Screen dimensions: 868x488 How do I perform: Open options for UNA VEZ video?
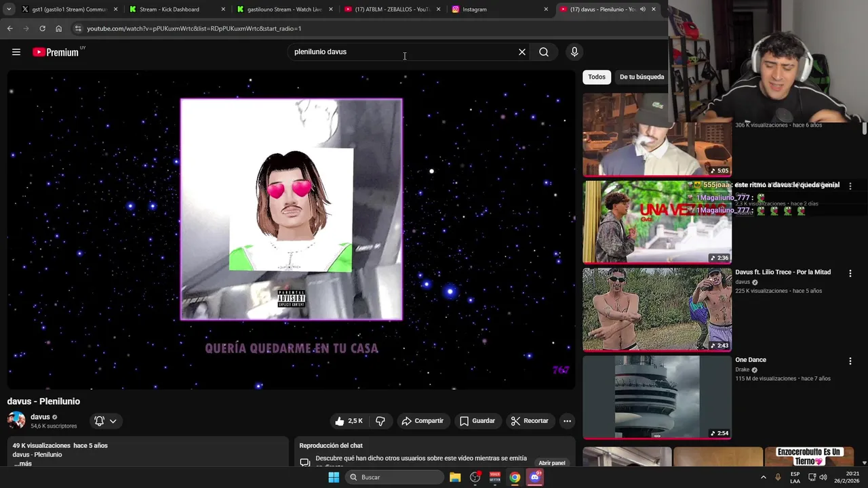(x=850, y=186)
